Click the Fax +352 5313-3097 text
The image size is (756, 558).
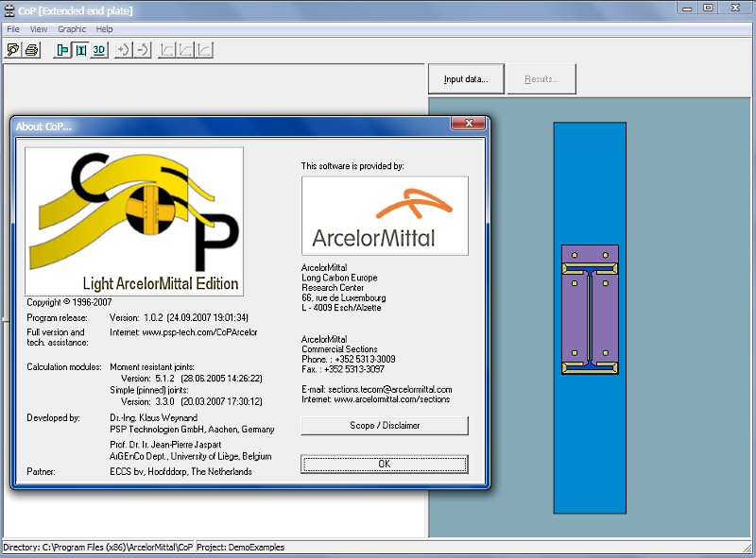click(343, 369)
